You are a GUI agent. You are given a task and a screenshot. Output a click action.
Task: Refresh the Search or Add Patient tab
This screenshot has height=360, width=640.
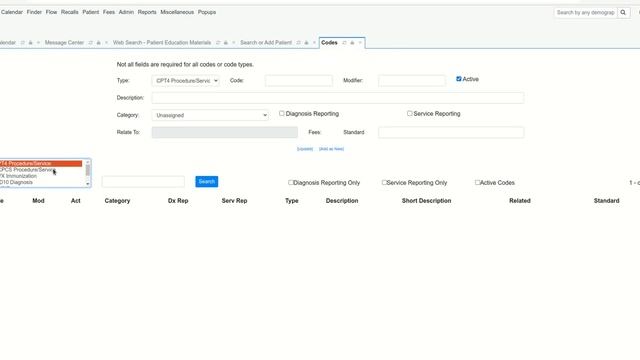coord(298,43)
